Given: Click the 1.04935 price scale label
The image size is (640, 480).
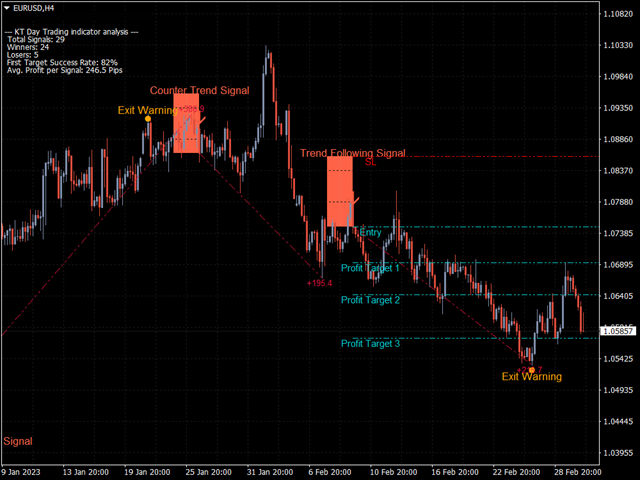Looking at the screenshot, I should [x=618, y=390].
